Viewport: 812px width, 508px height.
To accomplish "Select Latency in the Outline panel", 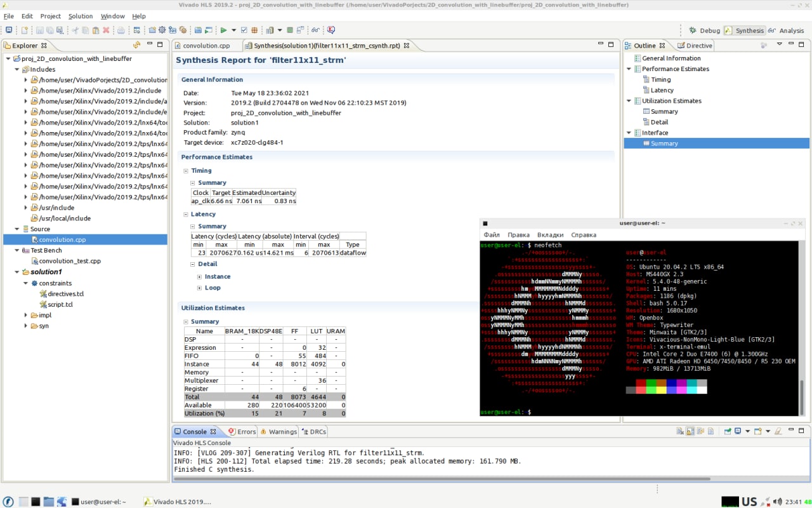I will [662, 90].
